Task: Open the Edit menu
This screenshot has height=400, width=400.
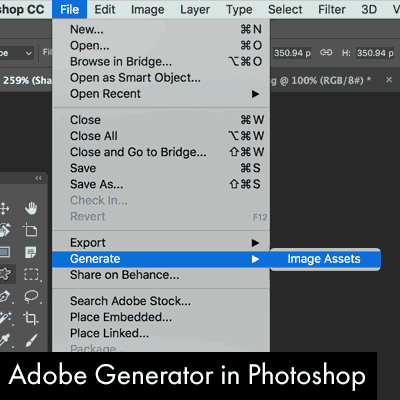Action: click(x=105, y=9)
